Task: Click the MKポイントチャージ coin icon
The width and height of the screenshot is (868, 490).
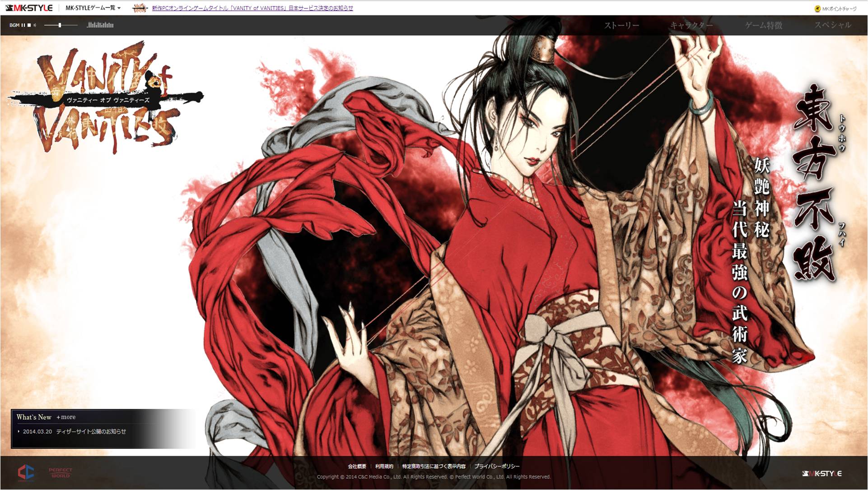Action: click(x=817, y=9)
